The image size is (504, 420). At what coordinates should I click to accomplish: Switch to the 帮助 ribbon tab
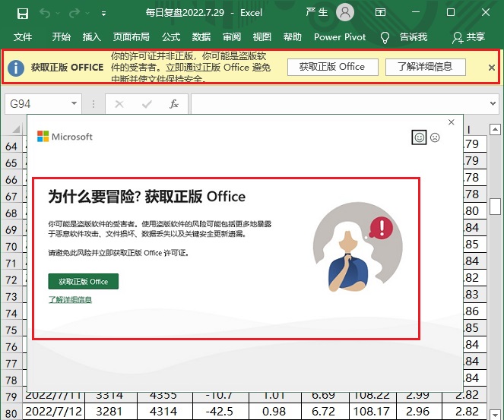[292, 37]
